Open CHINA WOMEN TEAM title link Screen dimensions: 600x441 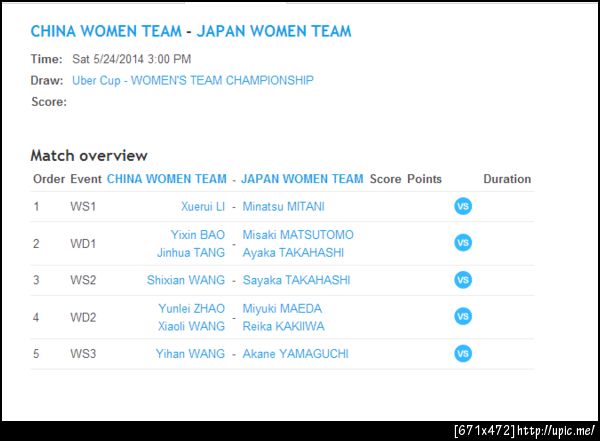coord(105,31)
